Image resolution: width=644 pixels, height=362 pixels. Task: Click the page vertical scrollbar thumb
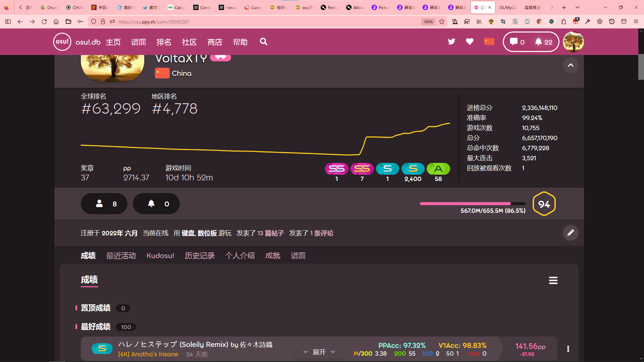pyautogui.click(x=641, y=67)
